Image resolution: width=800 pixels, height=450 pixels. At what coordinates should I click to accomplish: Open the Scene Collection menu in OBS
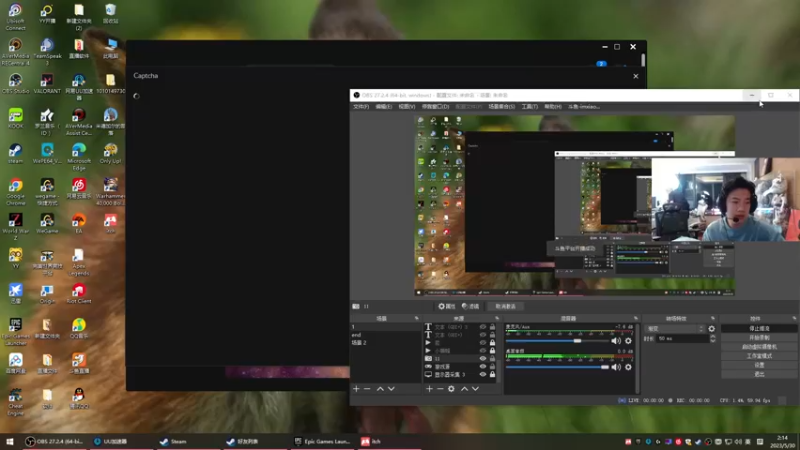pyautogui.click(x=502, y=107)
